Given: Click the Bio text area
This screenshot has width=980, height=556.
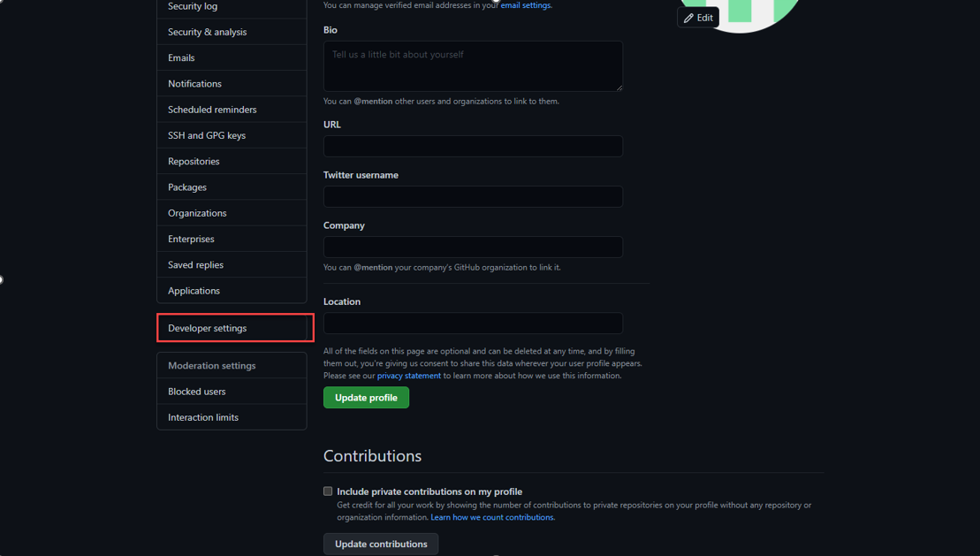Looking at the screenshot, I should pyautogui.click(x=473, y=66).
